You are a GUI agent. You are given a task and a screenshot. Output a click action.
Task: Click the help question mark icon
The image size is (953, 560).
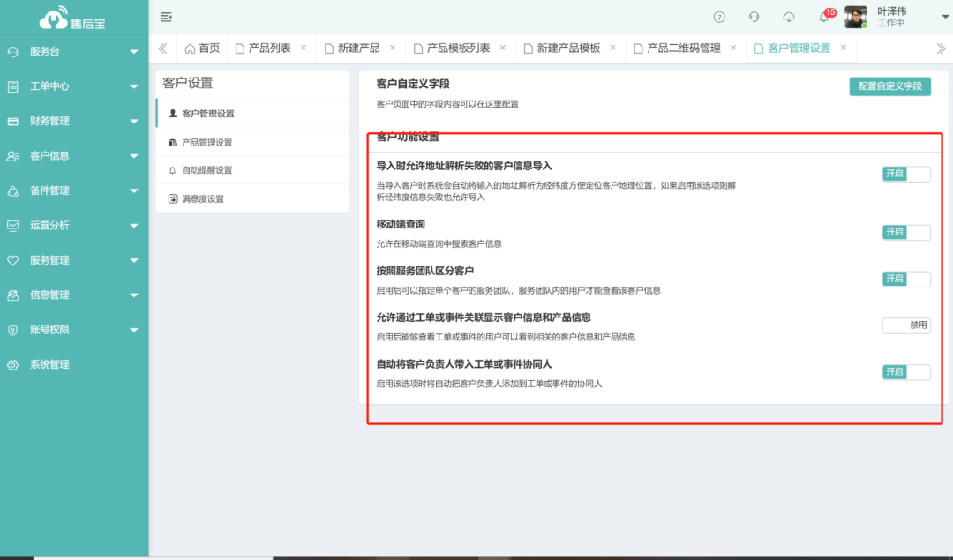tap(719, 17)
